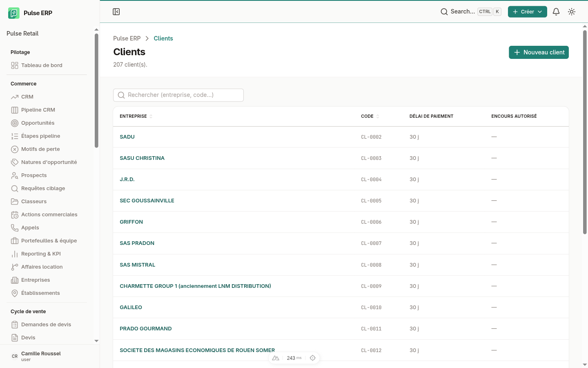Open Affaires location branch icon
The width and height of the screenshot is (588, 368).
[15, 267]
